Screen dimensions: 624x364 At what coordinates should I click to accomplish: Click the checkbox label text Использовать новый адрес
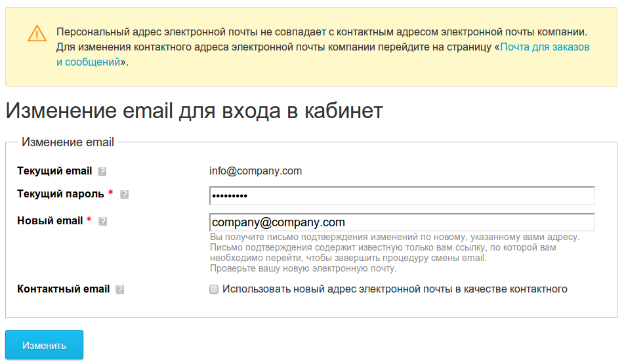click(x=395, y=289)
